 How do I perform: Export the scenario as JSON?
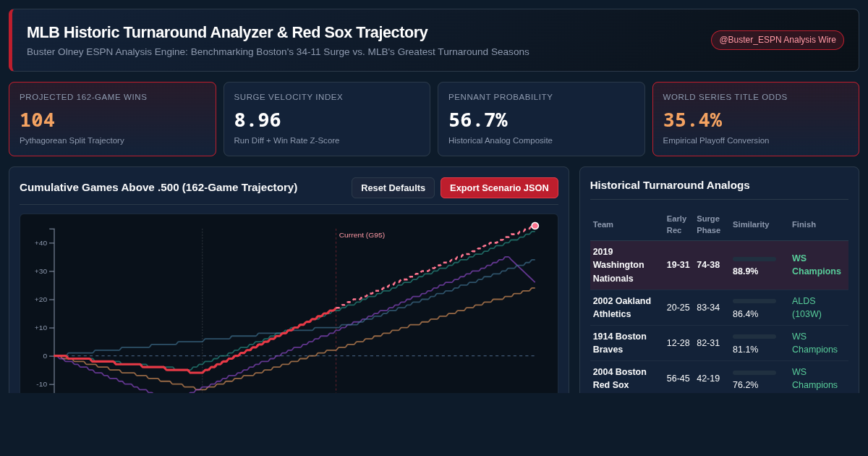pyautogui.click(x=499, y=188)
